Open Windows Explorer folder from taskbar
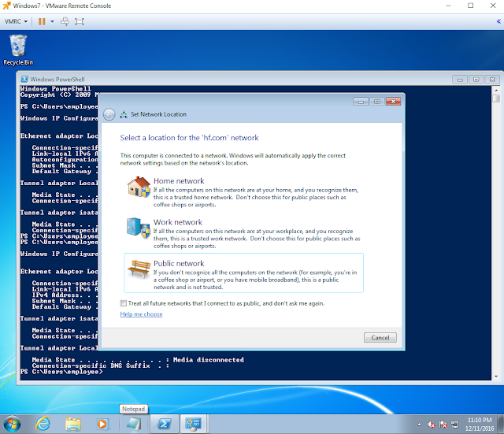The width and height of the screenshot is (504, 434). click(73, 425)
